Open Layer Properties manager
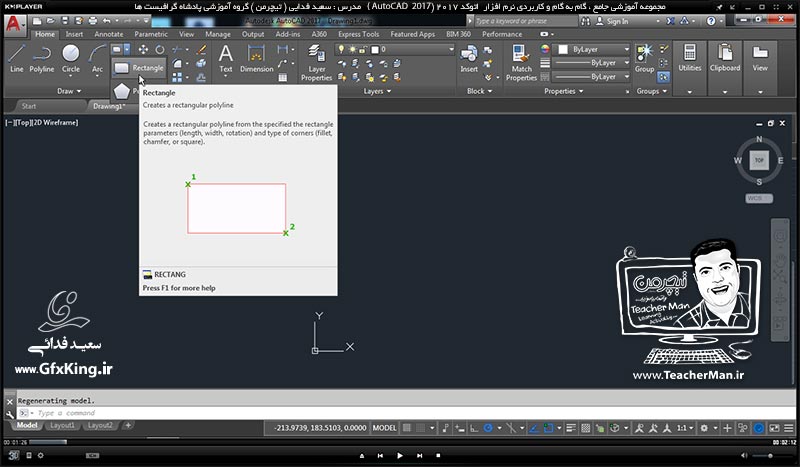This screenshot has height=467, width=800. (316, 63)
